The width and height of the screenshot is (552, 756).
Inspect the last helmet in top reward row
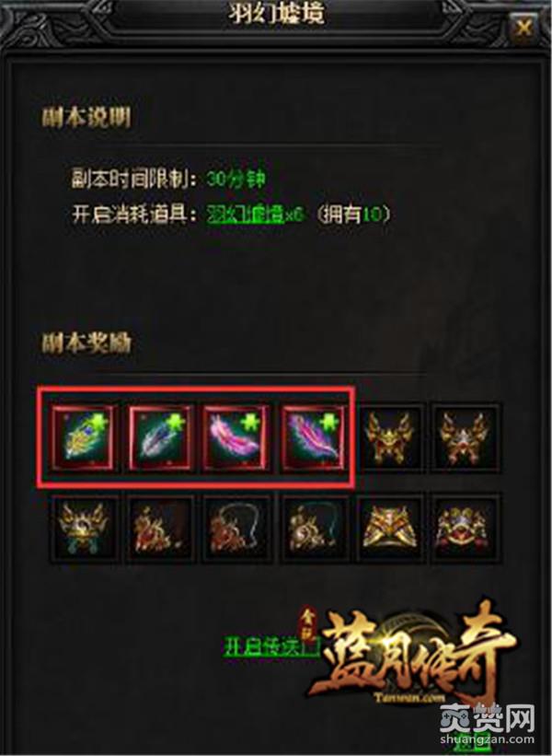pos(465,437)
